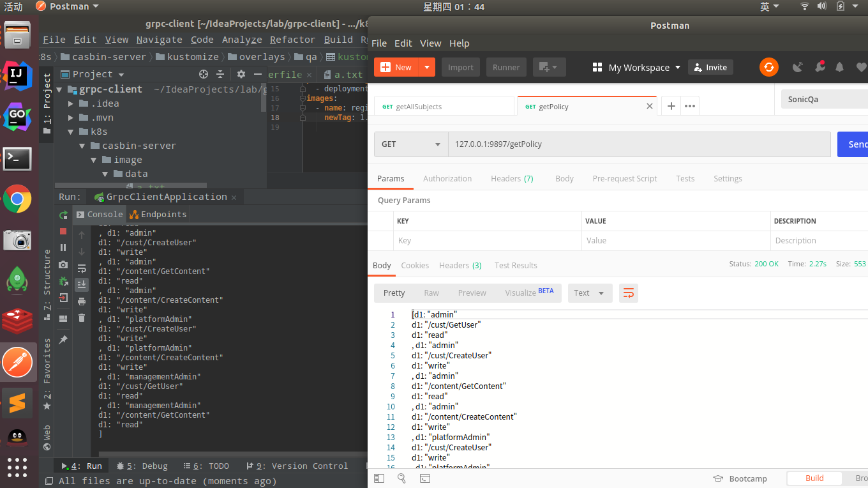
Task: Click the Runner button
Action: tap(506, 67)
